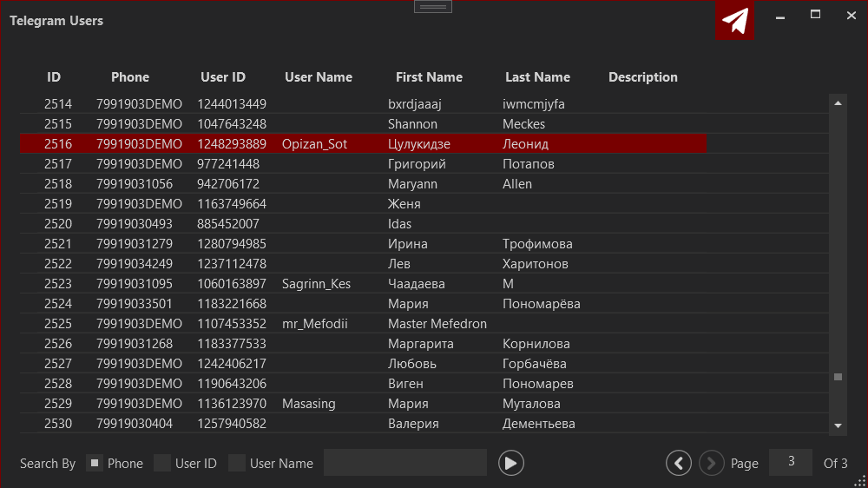Select last name iwmcmjyfa
Viewport: 868px width, 488px height.
(x=533, y=104)
